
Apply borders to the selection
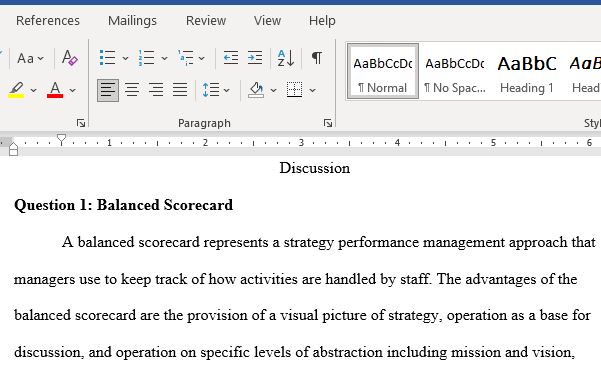[x=294, y=90]
